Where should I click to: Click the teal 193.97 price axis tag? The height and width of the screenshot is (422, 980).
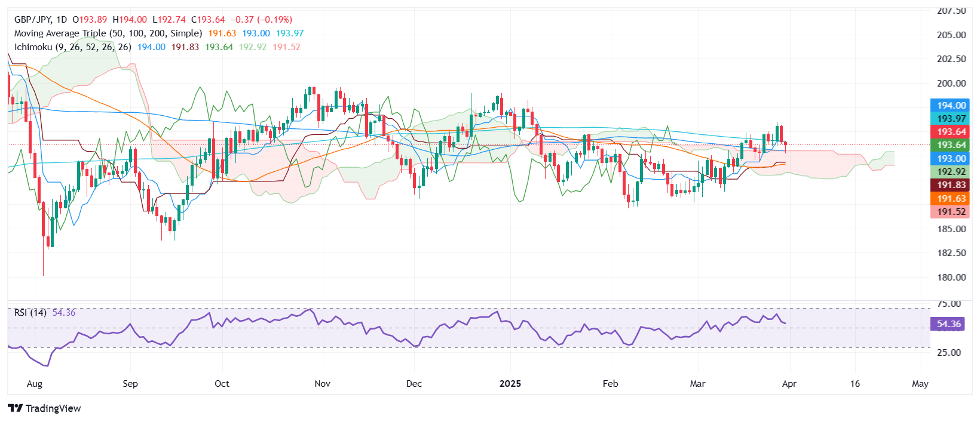[x=950, y=119]
